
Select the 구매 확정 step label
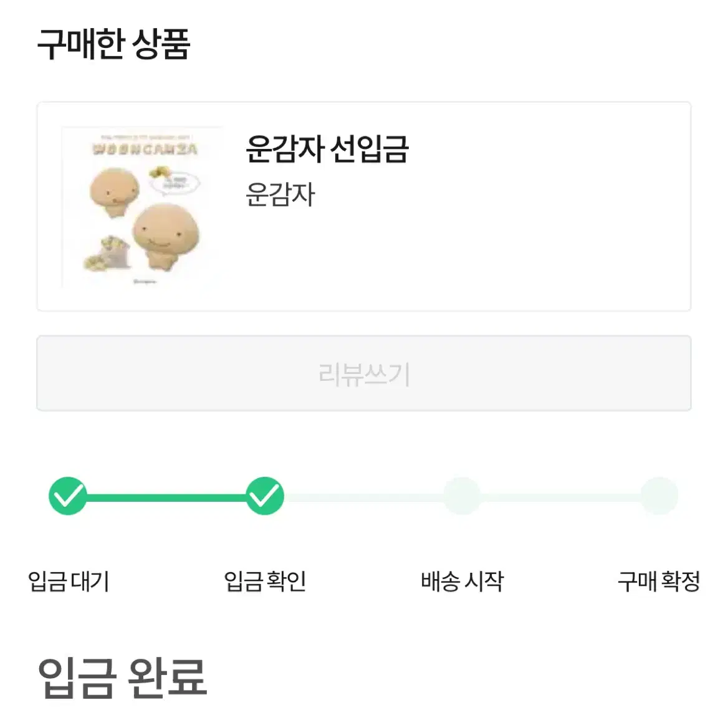pos(659,582)
